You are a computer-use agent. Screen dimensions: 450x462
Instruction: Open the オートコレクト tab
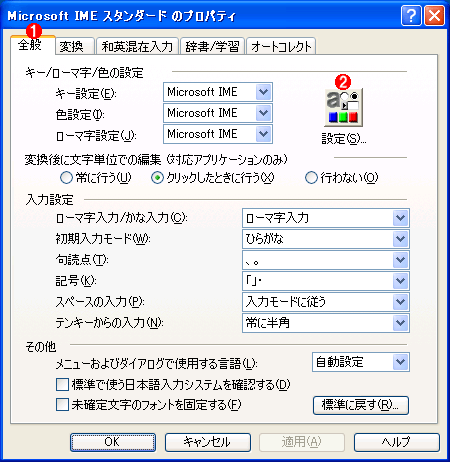click(x=281, y=46)
